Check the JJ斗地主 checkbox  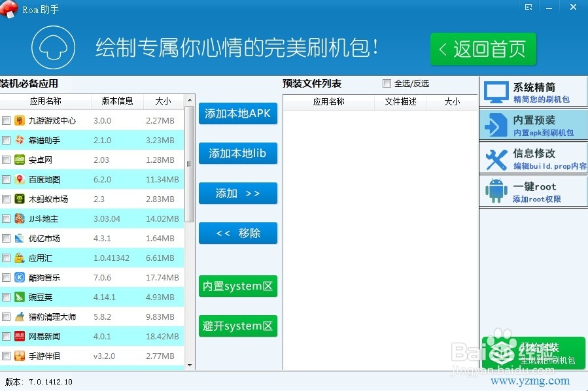coord(6,218)
